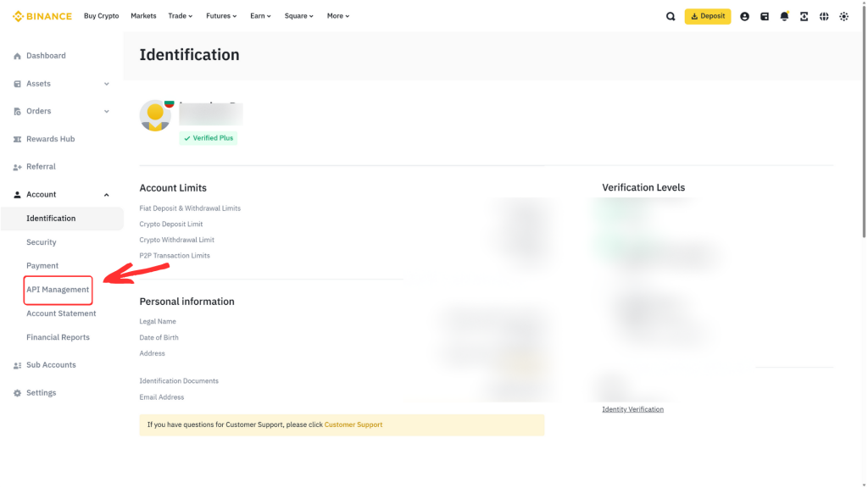The height and width of the screenshot is (488, 868).
Task: Toggle the theme sun icon
Action: 844,17
